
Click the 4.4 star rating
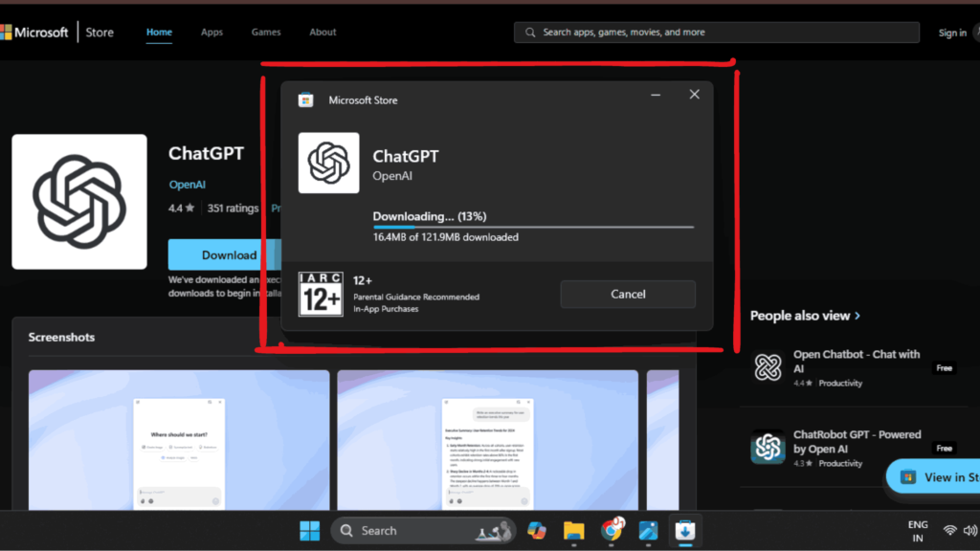[x=181, y=208]
